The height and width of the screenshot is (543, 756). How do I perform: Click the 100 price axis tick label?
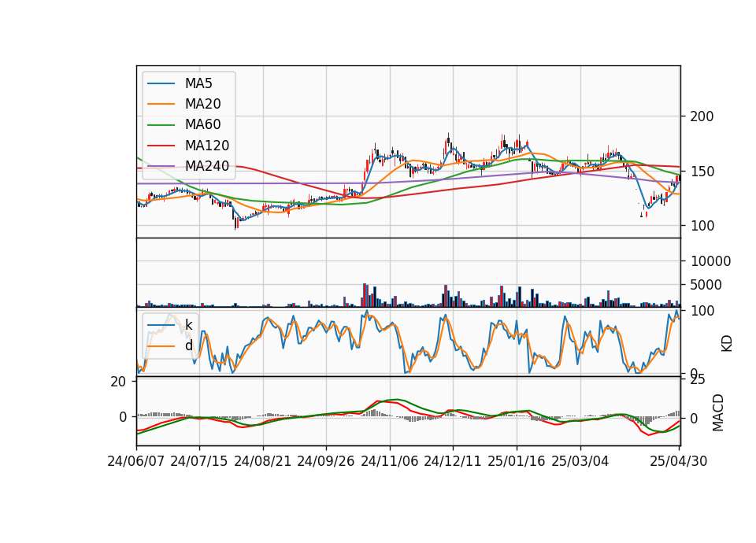(702, 226)
